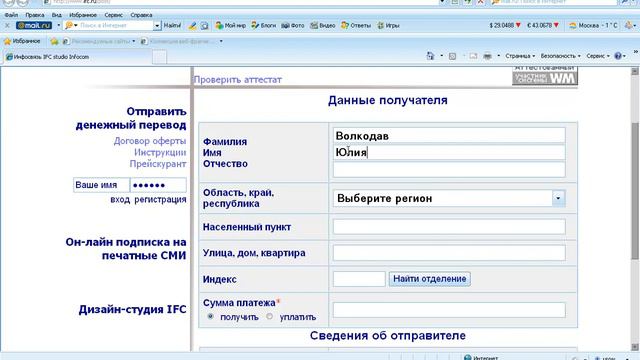The image size is (640, 360).
Task: Open the dropdown arrow next to Home icon
Action: tap(441, 56)
